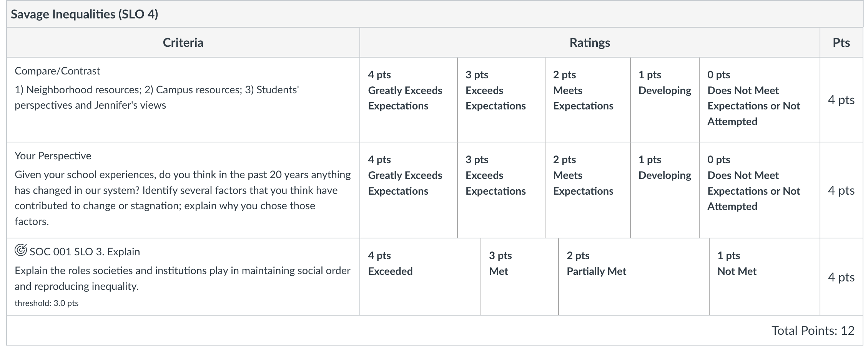Viewport: 868px width, 354px height.
Task: Choose Meets Expectations in Your Perspective row
Action: pos(588,190)
